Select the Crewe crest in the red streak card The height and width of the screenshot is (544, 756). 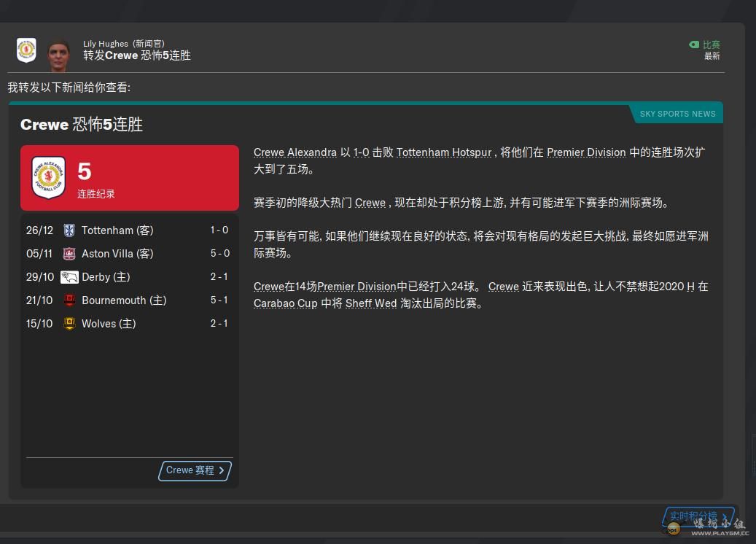point(48,177)
